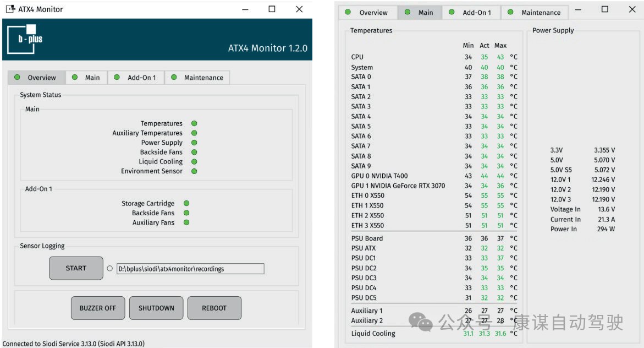
Task: Switch to the Main tab in left window
Action: click(87, 77)
